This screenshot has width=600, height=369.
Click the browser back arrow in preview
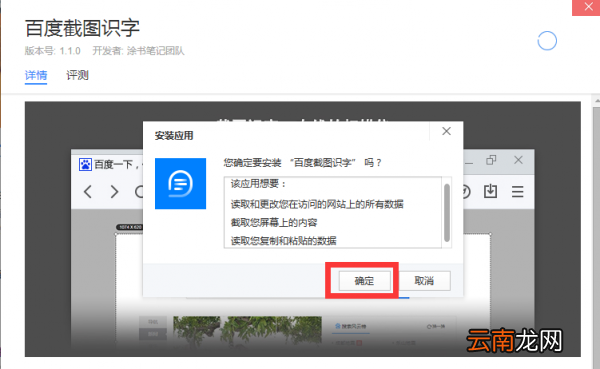(88, 191)
